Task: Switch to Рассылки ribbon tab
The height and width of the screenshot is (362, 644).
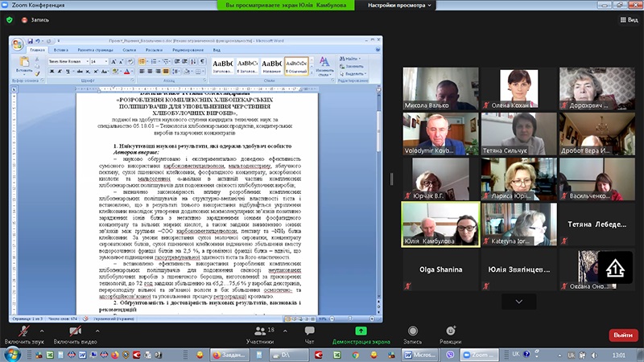Action: click(154, 50)
